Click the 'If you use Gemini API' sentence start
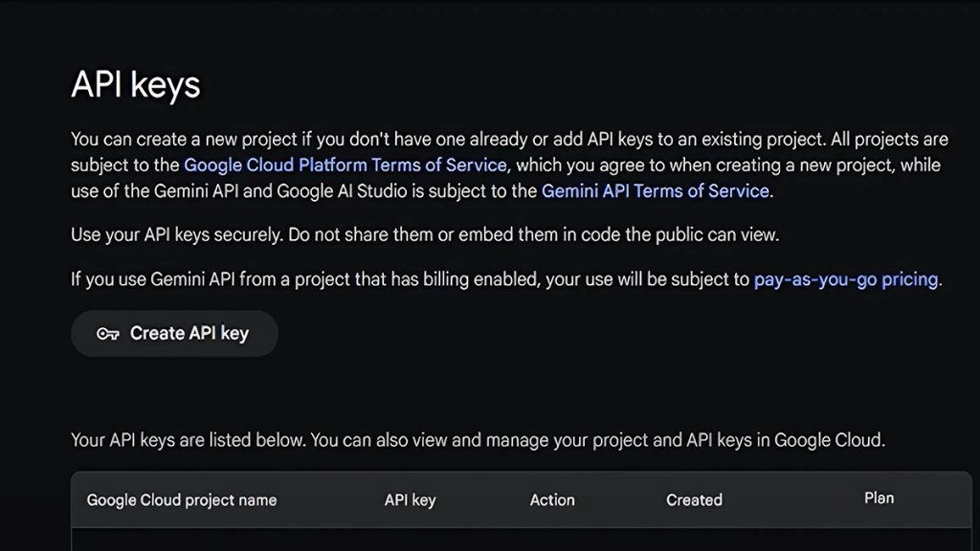The image size is (980, 551). pyautogui.click(x=152, y=279)
